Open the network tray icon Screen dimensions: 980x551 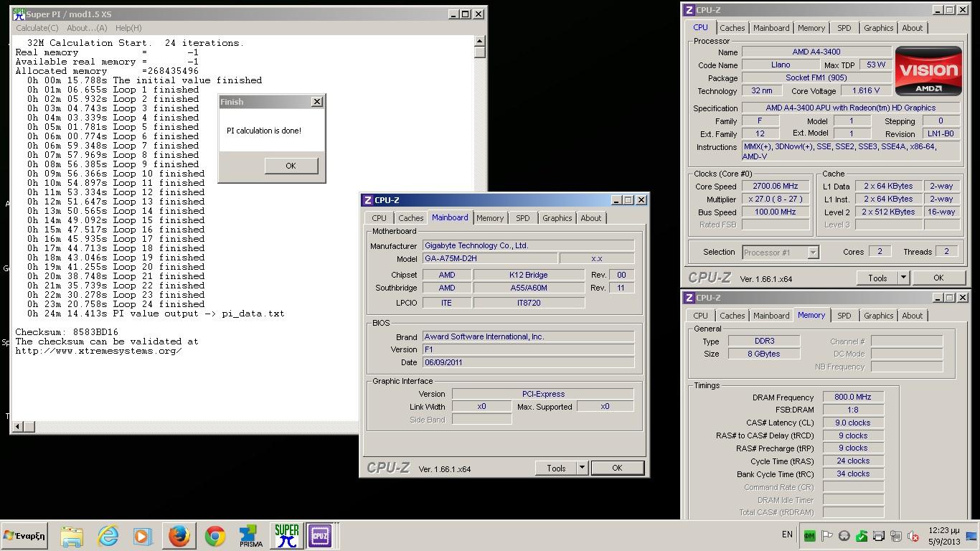click(x=895, y=536)
